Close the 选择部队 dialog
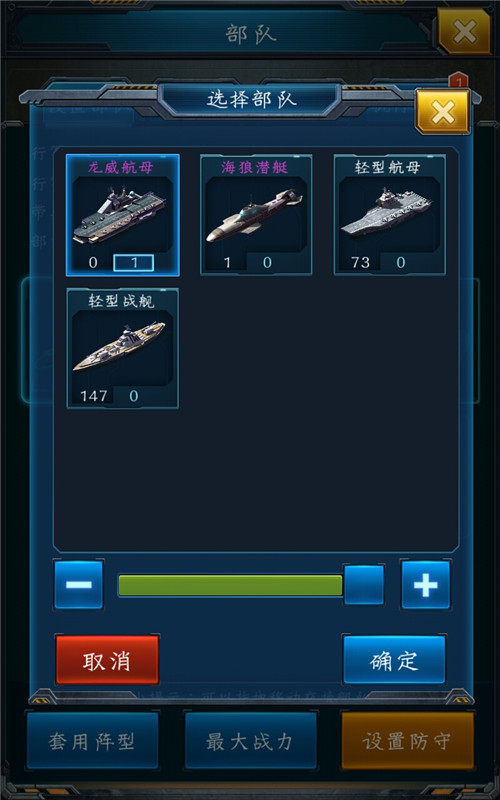 coord(443,112)
